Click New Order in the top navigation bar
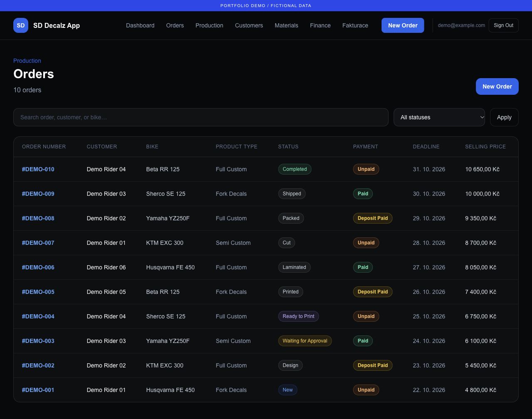Viewport: 532px width, 419px height. (403, 25)
